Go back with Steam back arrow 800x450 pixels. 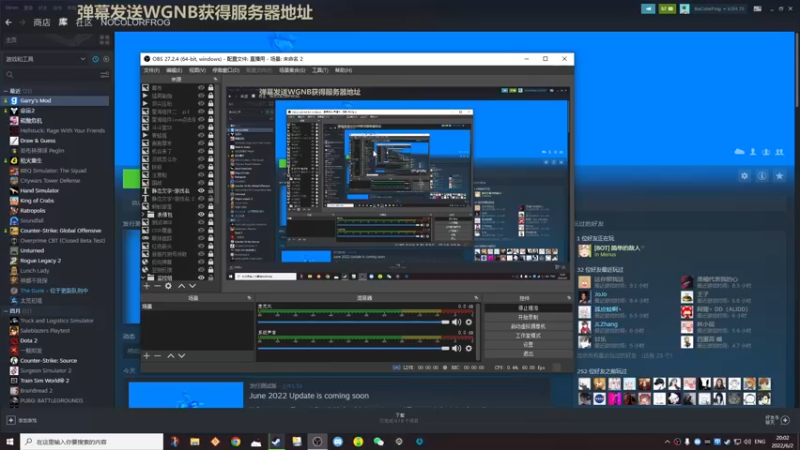pos(9,22)
